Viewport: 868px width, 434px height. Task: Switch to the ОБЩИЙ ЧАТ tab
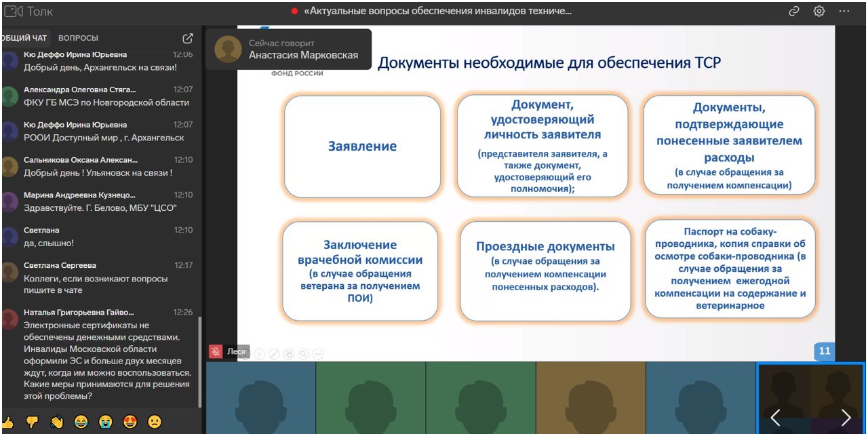[x=24, y=38]
